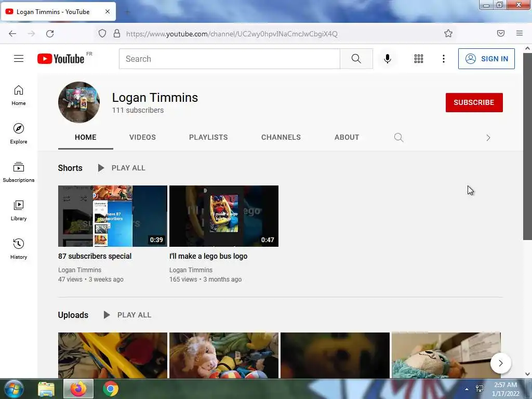Open Library in sidebar
Image resolution: width=532 pixels, height=399 pixels.
[x=19, y=211]
